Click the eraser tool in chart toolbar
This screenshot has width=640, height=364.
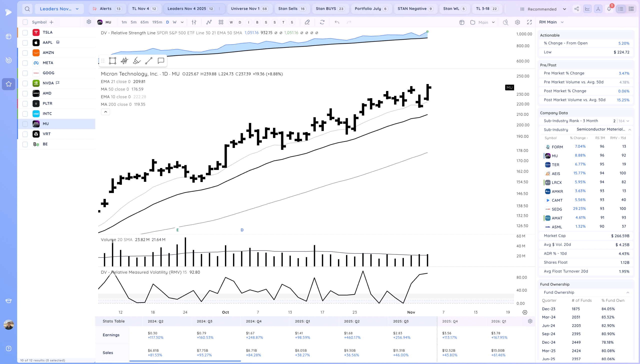point(307,22)
